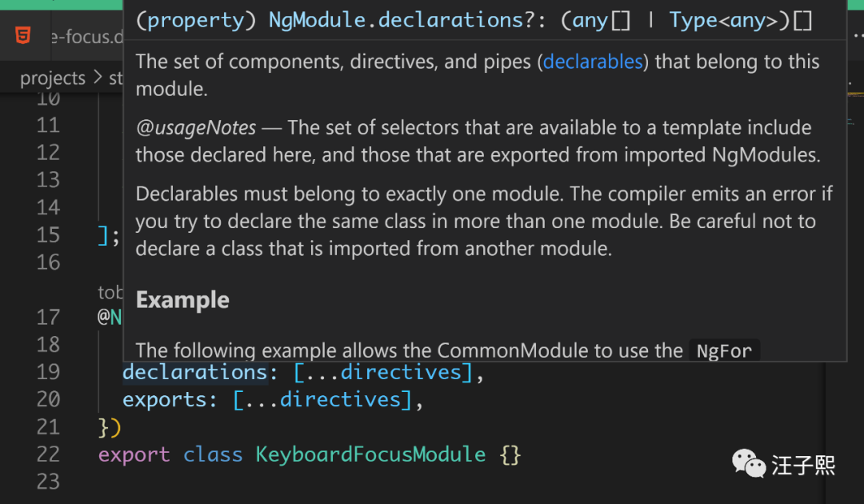Click the WeChat logo icon in the watermark
Viewport: 864px width, 504px height.
point(749,463)
